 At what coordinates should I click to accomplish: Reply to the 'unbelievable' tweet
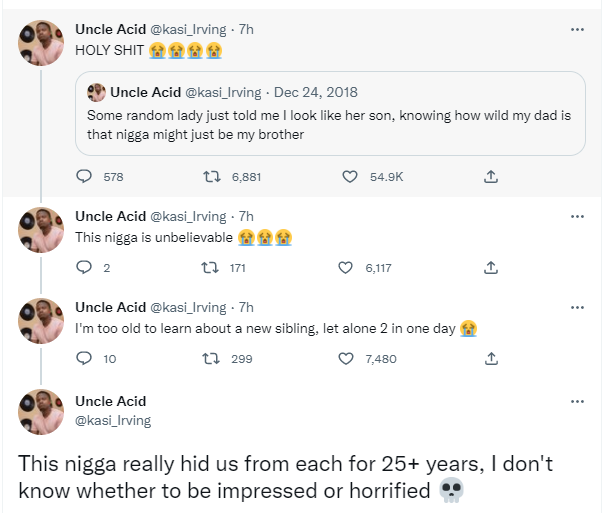tap(85, 268)
